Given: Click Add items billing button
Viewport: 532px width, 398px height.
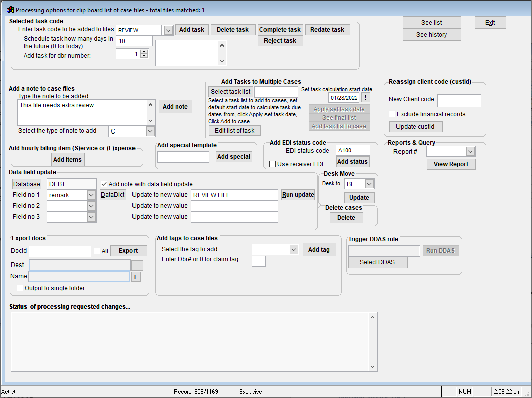Looking at the screenshot, I should point(68,160).
